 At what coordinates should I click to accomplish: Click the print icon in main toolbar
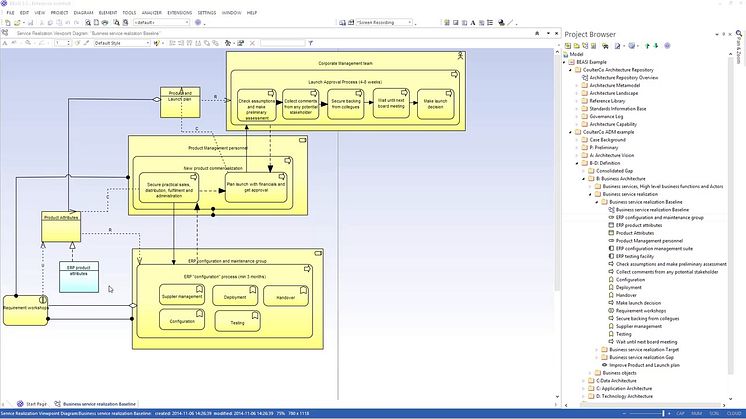[105, 22]
